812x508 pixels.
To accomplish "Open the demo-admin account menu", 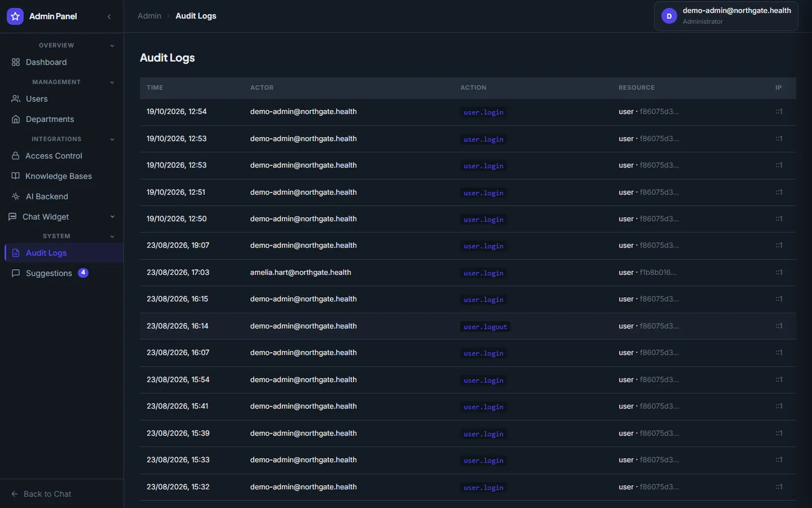I will pyautogui.click(x=726, y=16).
